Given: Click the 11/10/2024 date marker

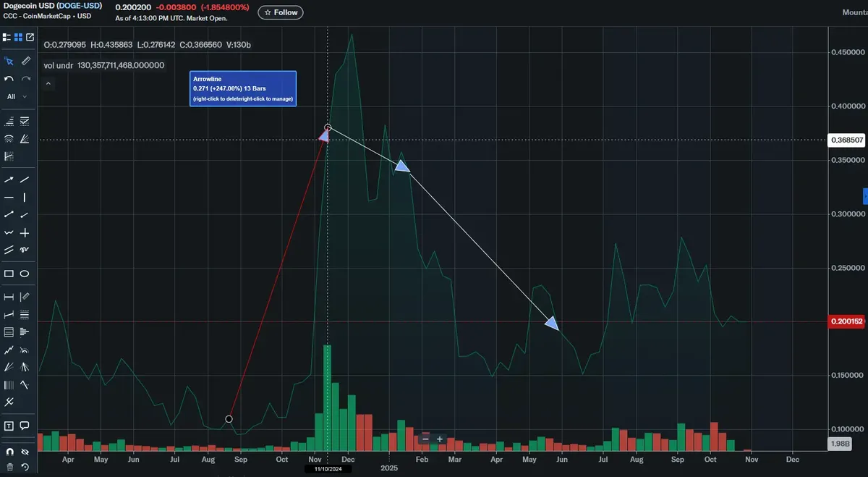Looking at the screenshot, I should click(327, 468).
